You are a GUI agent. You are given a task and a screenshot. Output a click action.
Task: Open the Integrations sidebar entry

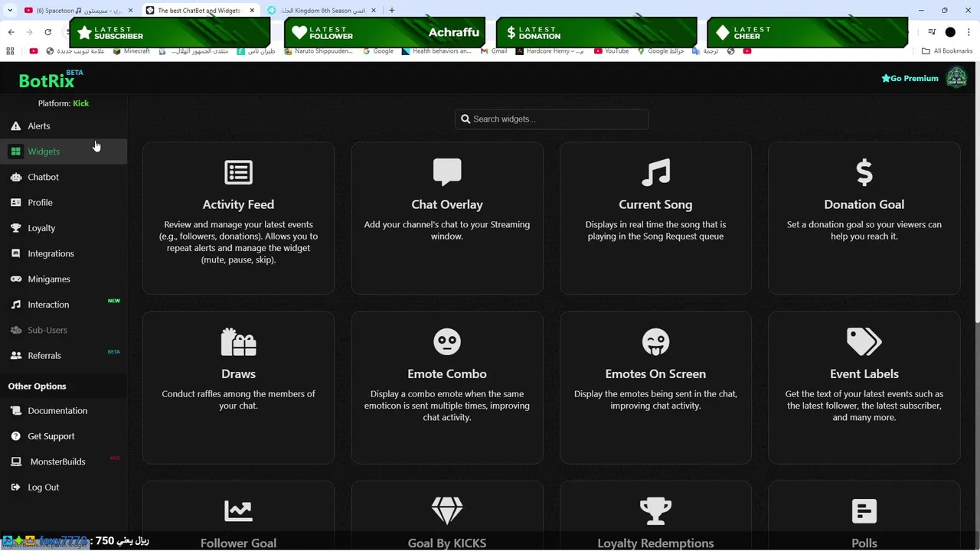pos(63,253)
